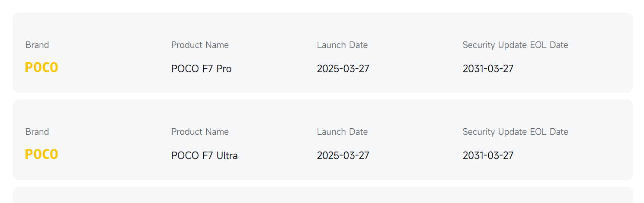Select the POCO F7 Pro product name
The height and width of the screenshot is (203, 644).
point(201,69)
